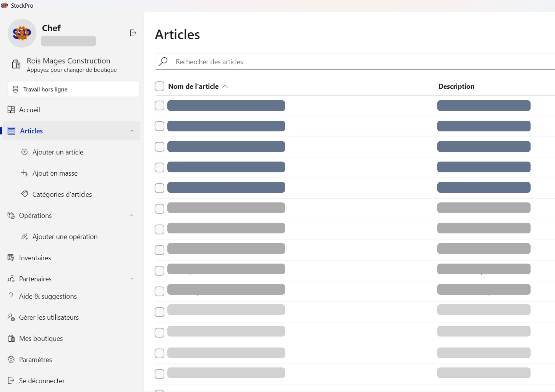The width and height of the screenshot is (555, 392).
Task: Select Ajouter un article menu item
Action: [58, 152]
